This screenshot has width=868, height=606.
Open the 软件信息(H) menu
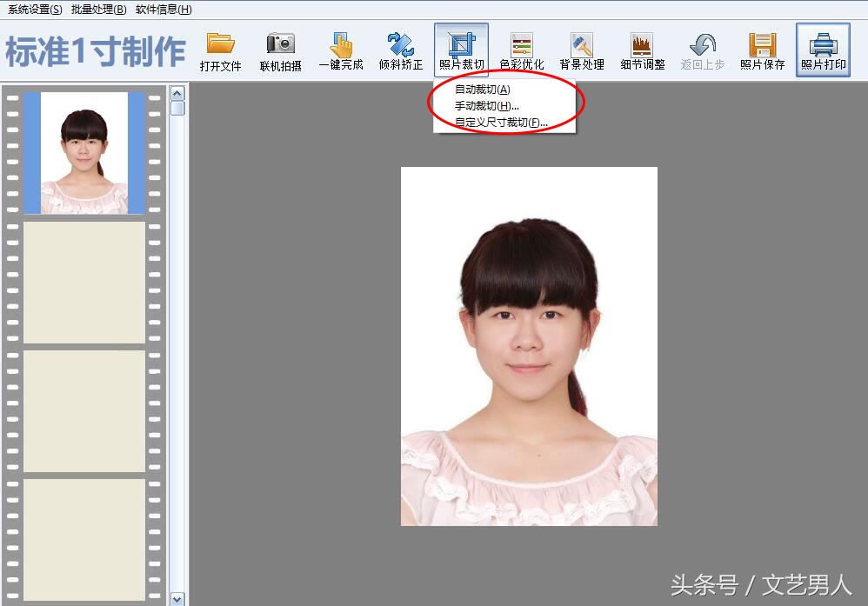click(164, 10)
